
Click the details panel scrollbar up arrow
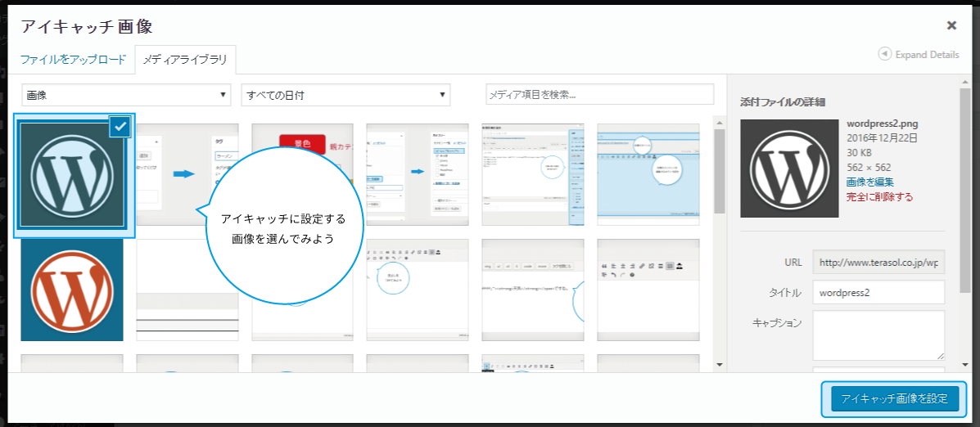click(x=965, y=80)
